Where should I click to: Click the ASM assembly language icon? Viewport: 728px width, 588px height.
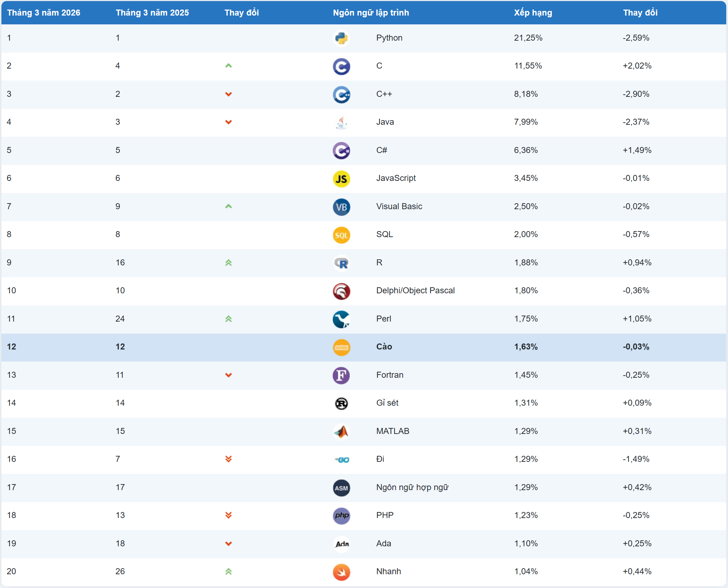pos(341,488)
